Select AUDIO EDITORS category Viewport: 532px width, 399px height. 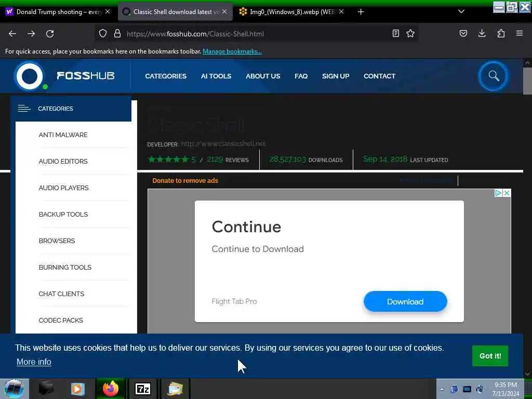[x=63, y=162]
